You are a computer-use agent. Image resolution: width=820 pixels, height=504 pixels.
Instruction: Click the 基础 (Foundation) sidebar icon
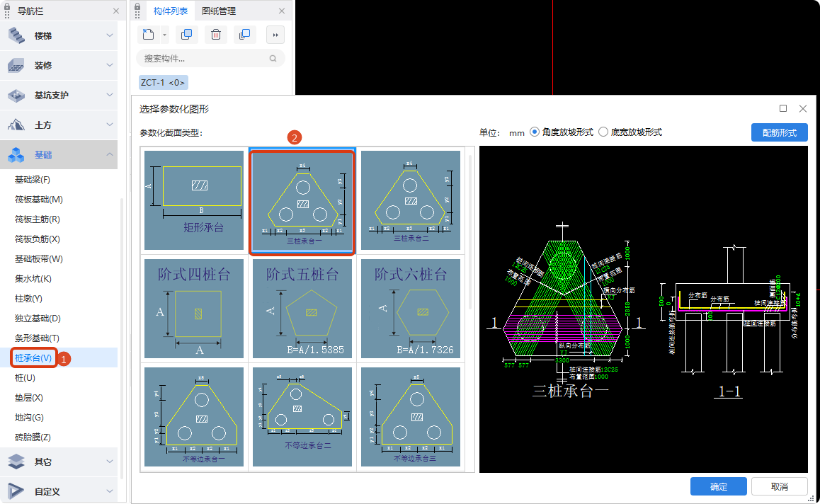click(x=17, y=154)
